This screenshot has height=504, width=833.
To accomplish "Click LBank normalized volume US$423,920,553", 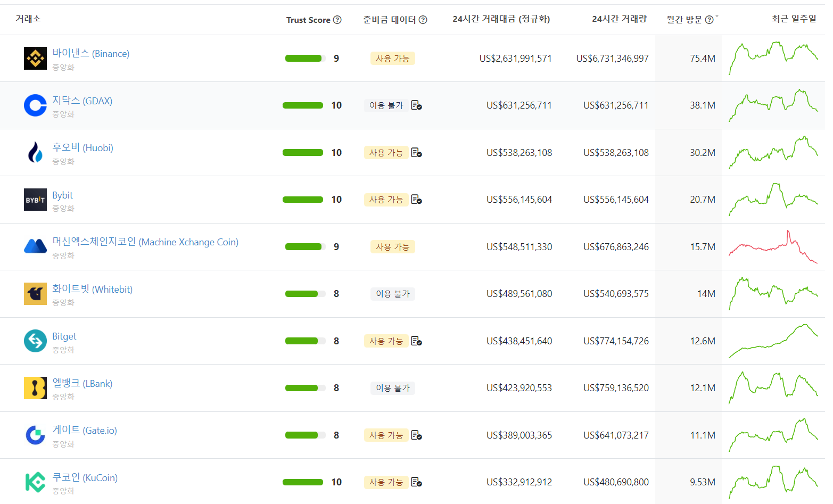I will click(x=519, y=388).
